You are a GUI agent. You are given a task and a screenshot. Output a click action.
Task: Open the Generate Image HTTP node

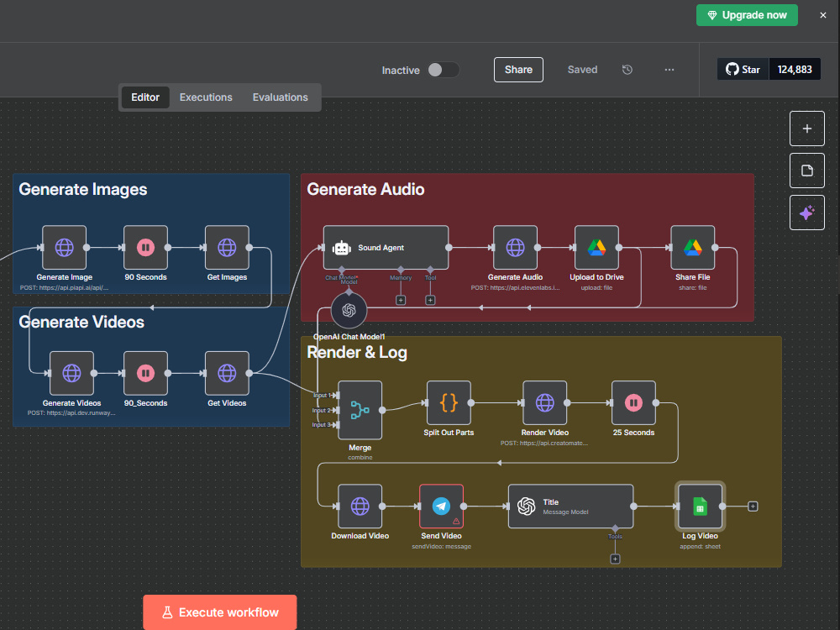(x=65, y=248)
